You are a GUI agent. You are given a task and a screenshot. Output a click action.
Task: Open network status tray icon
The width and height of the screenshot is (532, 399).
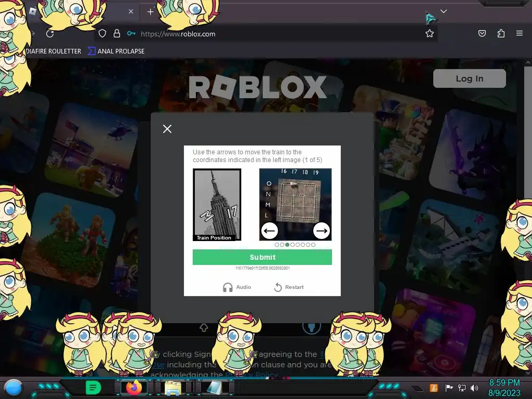click(462, 388)
